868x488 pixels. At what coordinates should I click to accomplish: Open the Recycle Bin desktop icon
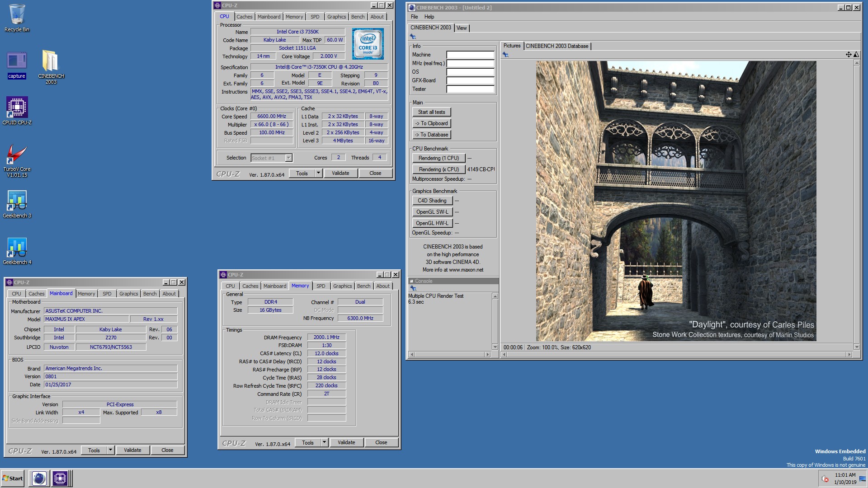(x=17, y=18)
